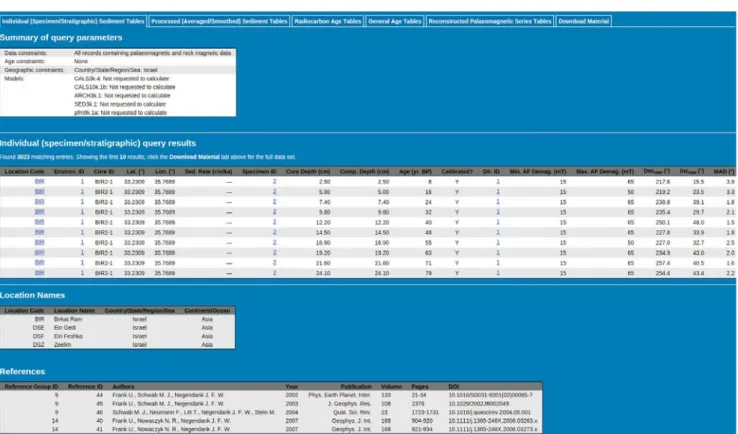Click 'CALS10k.1b: Not requested to calculate' line
The image size is (738, 434).
coord(124,87)
